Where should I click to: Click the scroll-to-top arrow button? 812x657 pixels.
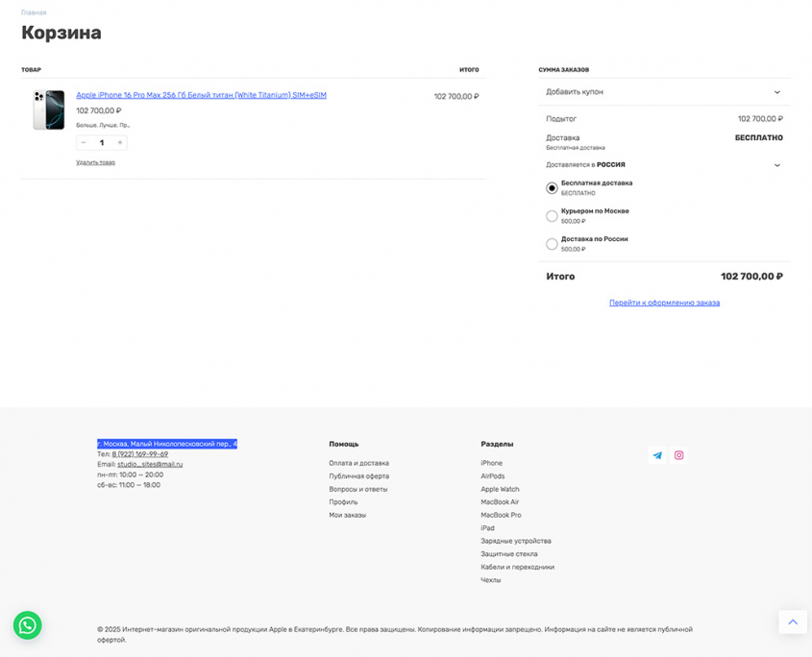(x=792, y=621)
